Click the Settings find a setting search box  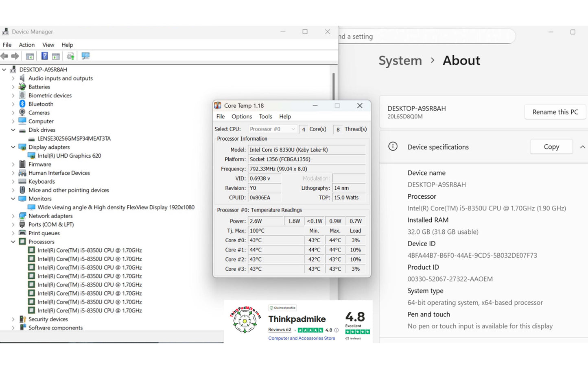[x=427, y=36]
